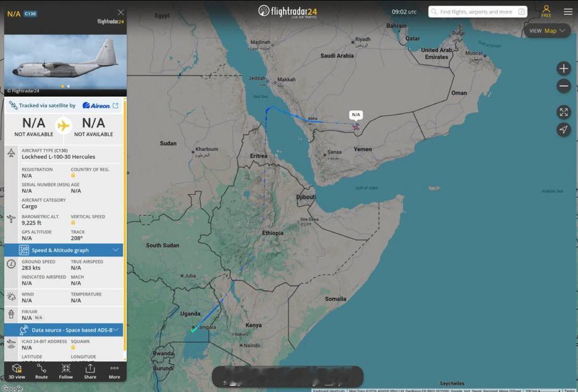Click the zoom out minus button

[563, 86]
